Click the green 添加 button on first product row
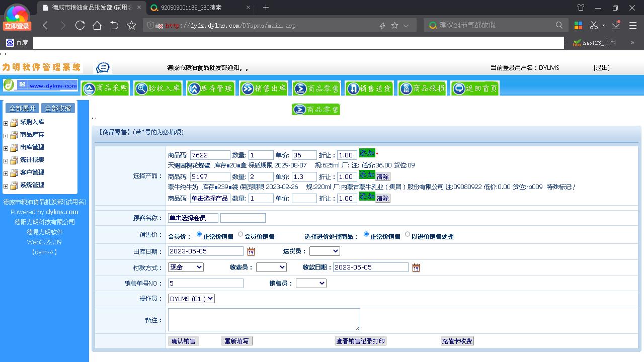The height and width of the screenshot is (362, 644). pyautogui.click(x=367, y=153)
